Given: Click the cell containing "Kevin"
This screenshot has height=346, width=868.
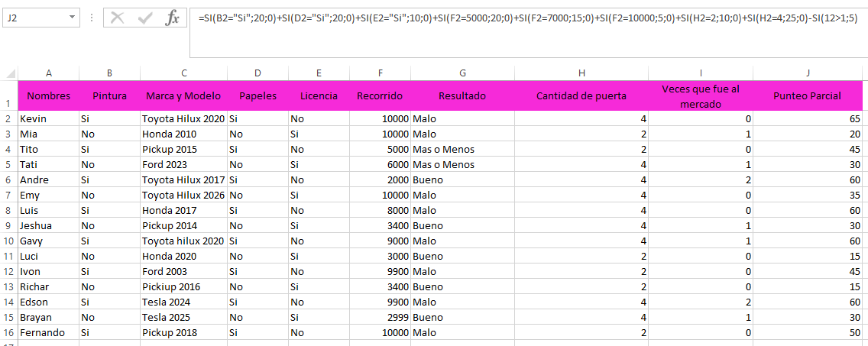Looking at the screenshot, I should (48, 119).
